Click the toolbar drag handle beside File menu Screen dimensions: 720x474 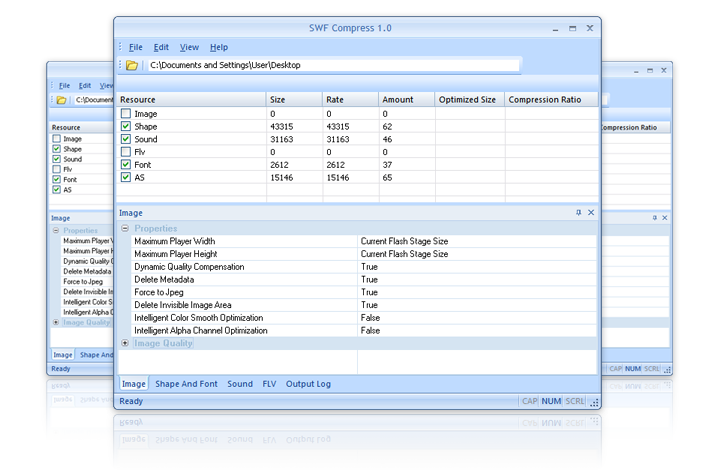(120, 47)
